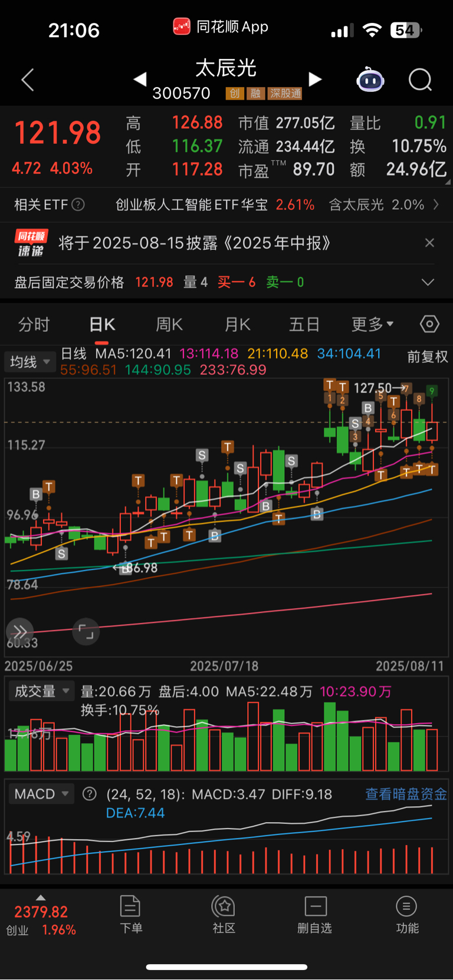
Task: Enter fullscreen chart mode icon
Action: [86, 632]
